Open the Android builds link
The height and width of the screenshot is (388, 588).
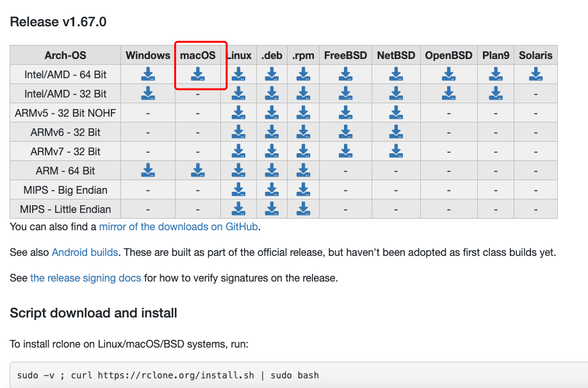[85, 253]
